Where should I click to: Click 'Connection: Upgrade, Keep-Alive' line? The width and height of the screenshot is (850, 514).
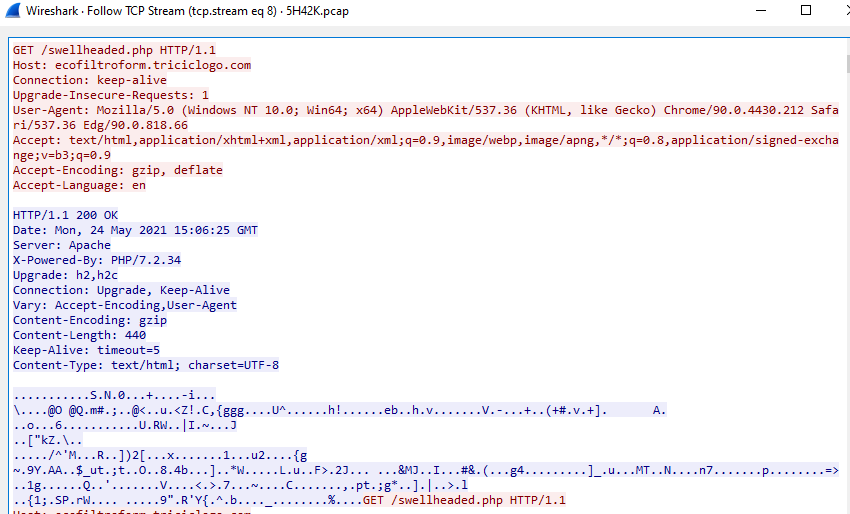click(121, 290)
